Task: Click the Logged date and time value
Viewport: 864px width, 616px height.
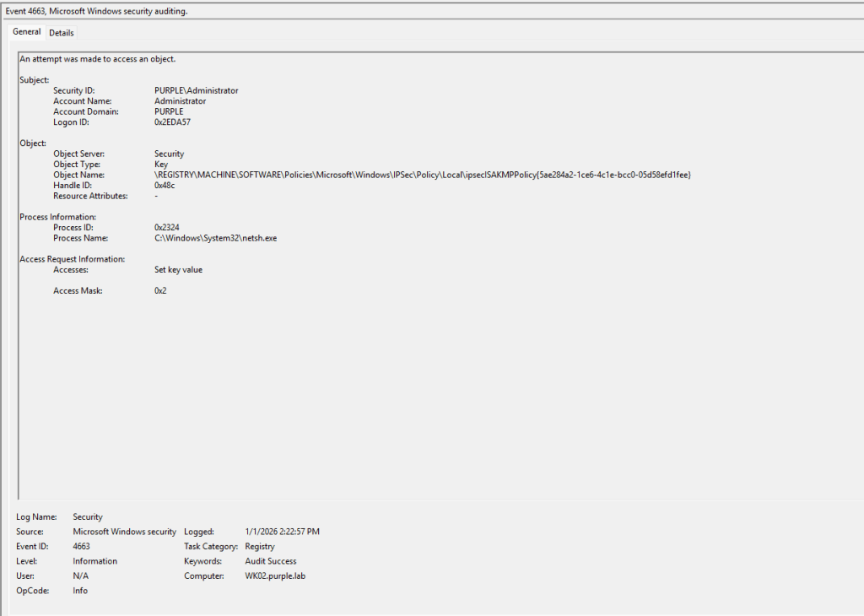Action: (282, 532)
